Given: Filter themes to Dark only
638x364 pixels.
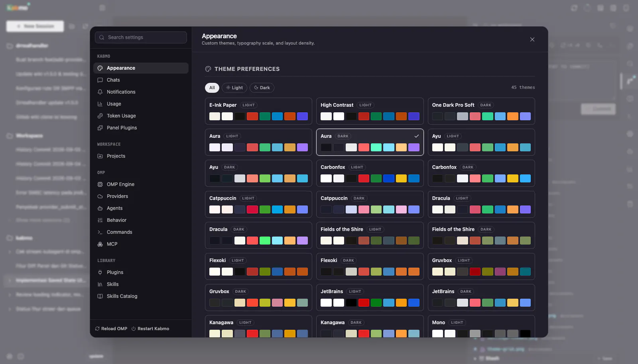Looking at the screenshot, I should (x=262, y=88).
